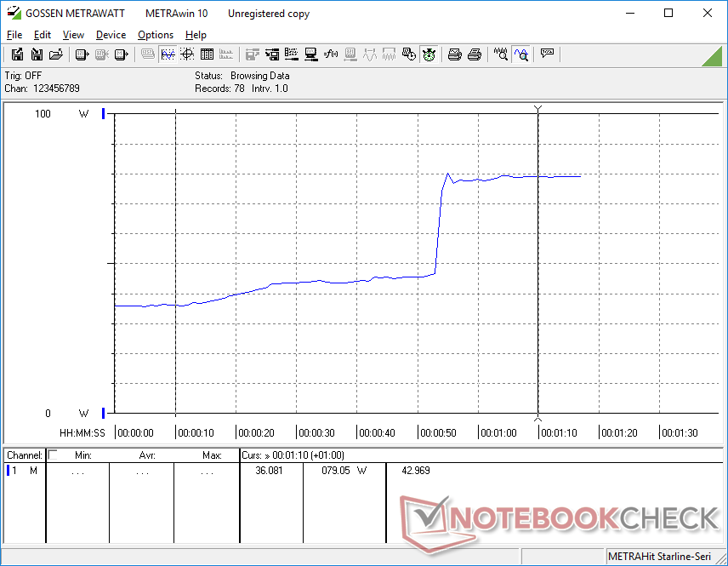
Task: Click the read from device icon
Action: [82, 54]
